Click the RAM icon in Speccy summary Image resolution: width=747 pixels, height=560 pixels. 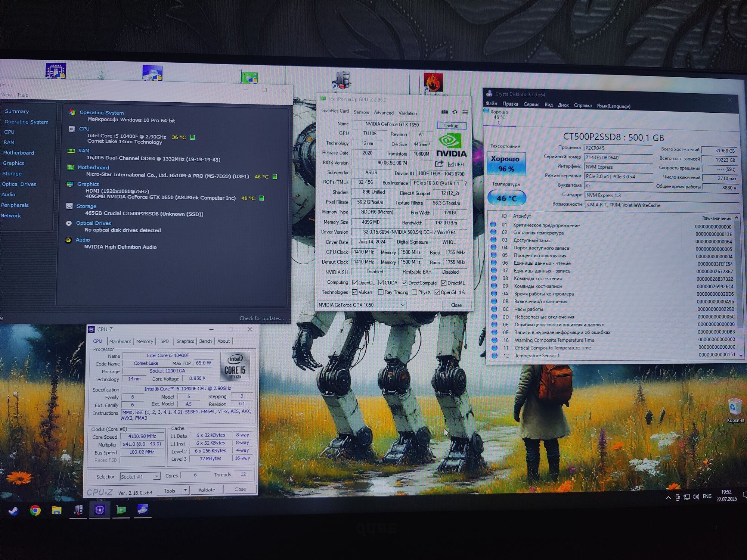(71, 151)
